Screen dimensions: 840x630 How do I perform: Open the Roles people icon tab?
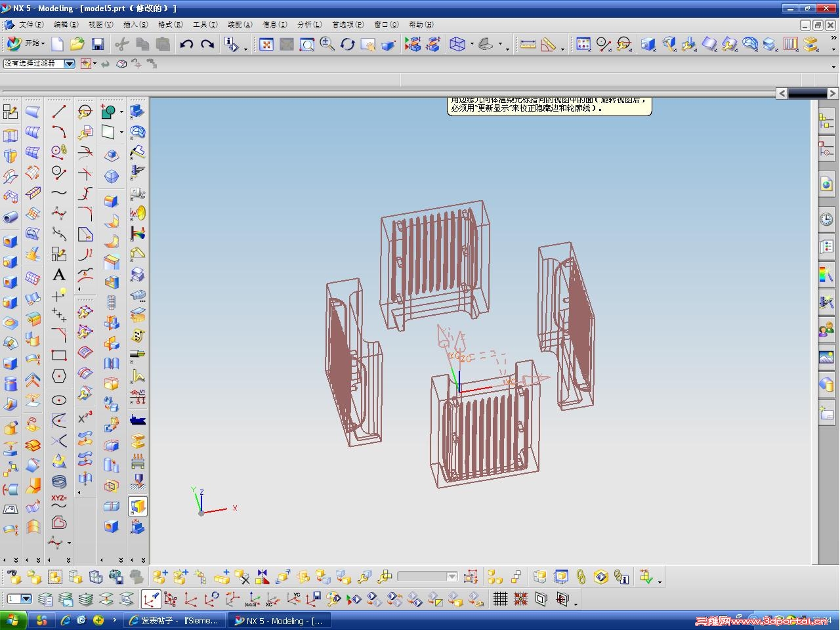point(826,329)
